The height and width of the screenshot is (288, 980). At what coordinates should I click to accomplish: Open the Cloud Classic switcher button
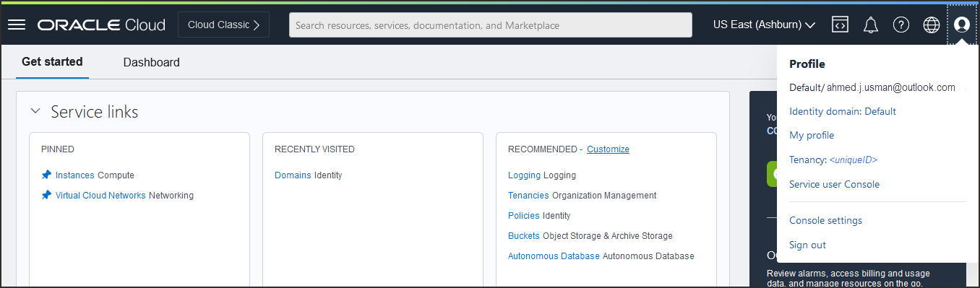(x=223, y=25)
